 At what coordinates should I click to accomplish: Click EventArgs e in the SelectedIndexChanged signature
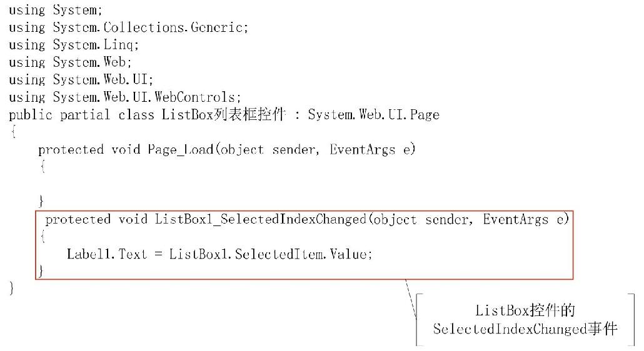coord(525,219)
